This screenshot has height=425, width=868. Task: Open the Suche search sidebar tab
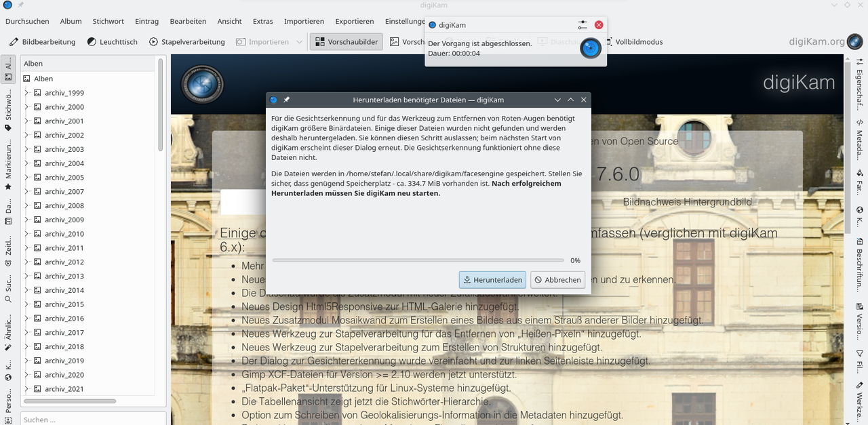[8, 289]
